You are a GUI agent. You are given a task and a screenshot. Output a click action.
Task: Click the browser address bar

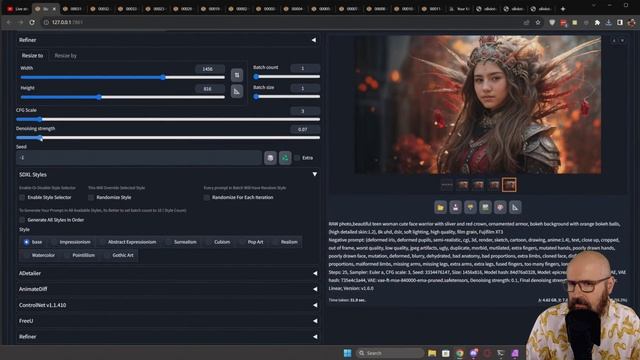tap(282, 22)
